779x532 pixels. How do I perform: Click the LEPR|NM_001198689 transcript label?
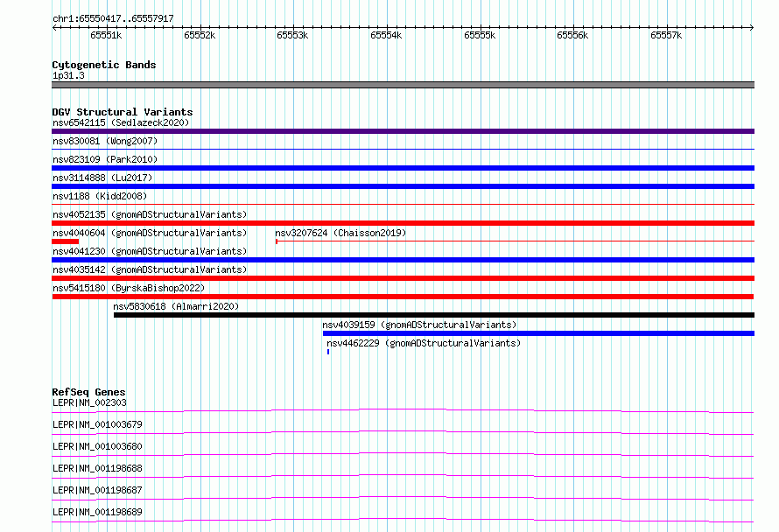click(97, 512)
